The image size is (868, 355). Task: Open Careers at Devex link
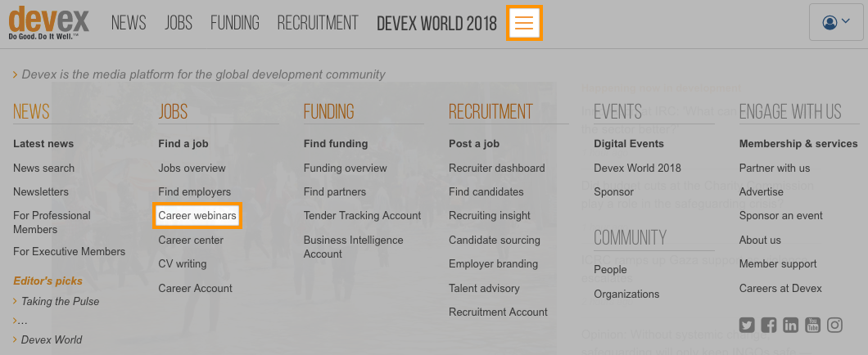point(780,288)
